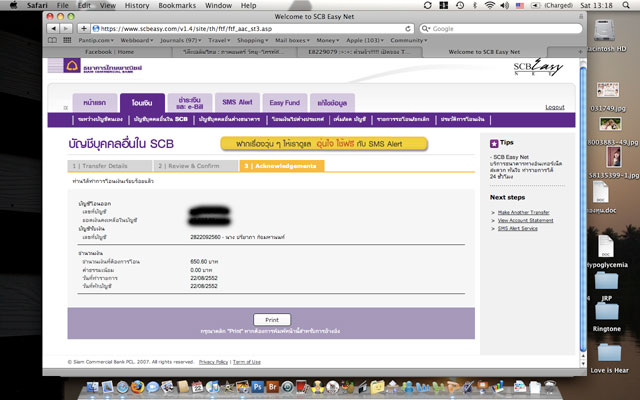The height and width of the screenshot is (400, 640).
Task: Click the SCB bank logo
Action: (x=95, y=66)
